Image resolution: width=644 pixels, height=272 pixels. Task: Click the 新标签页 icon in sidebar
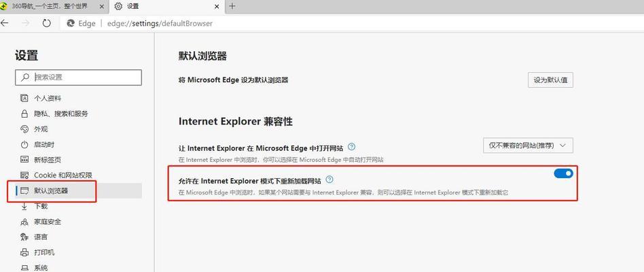(24, 160)
